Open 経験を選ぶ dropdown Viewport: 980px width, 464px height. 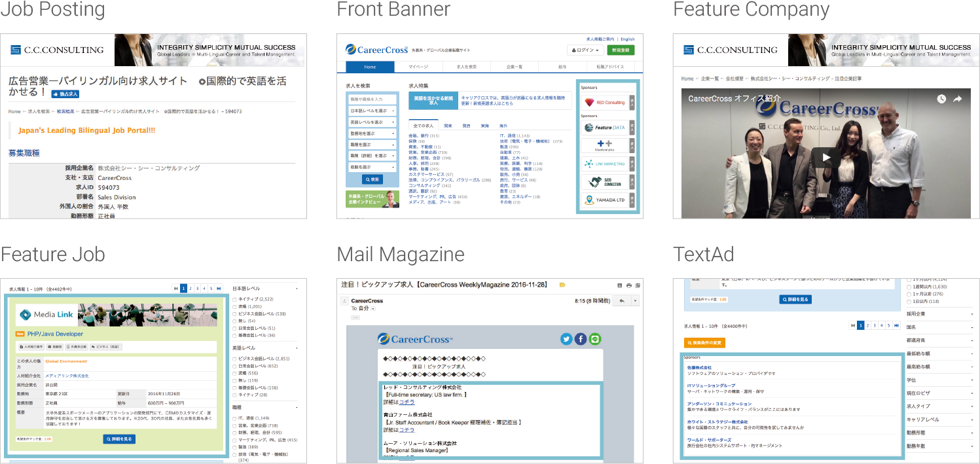tap(372, 167)
